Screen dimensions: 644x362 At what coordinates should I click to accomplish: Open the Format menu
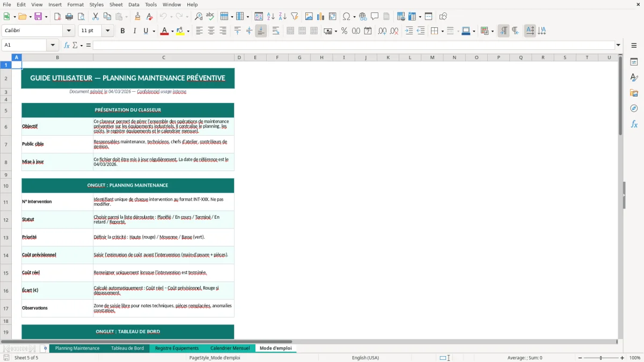point(75,4)
